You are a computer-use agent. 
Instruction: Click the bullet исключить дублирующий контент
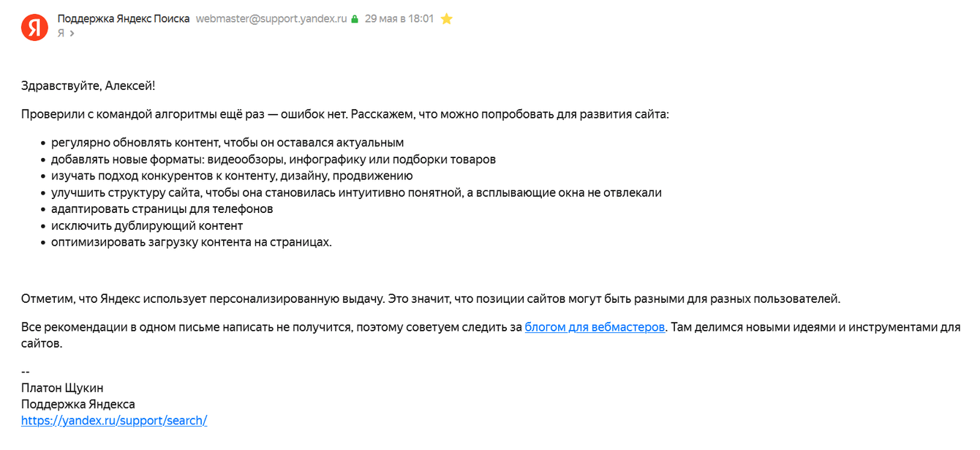[x=147, y=225]
